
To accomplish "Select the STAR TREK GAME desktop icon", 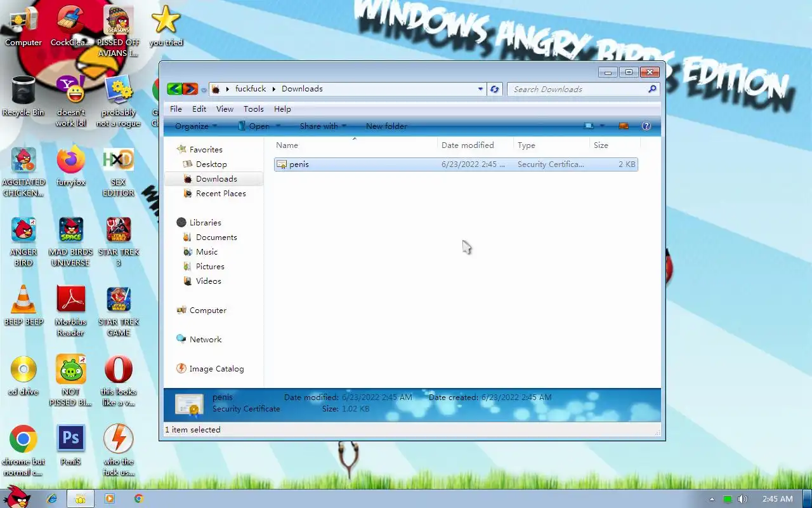I will pyautogui.click(x=119, y=311).
